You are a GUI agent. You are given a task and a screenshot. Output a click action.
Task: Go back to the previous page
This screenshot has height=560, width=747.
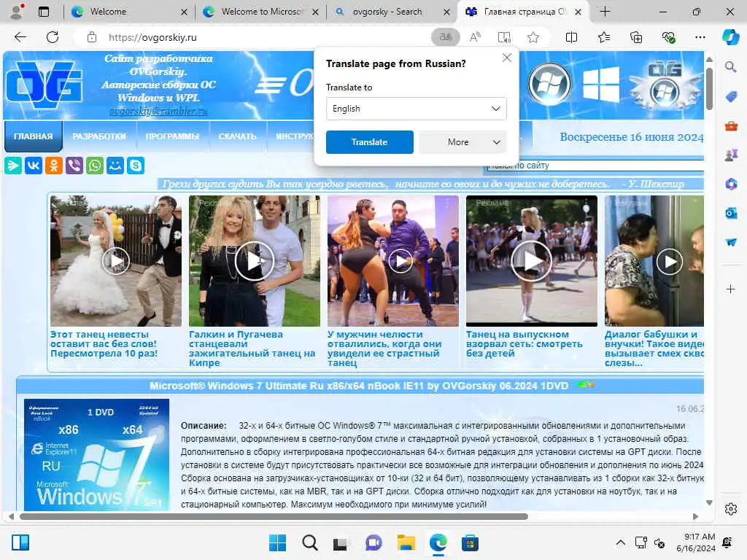coord(20,37)
